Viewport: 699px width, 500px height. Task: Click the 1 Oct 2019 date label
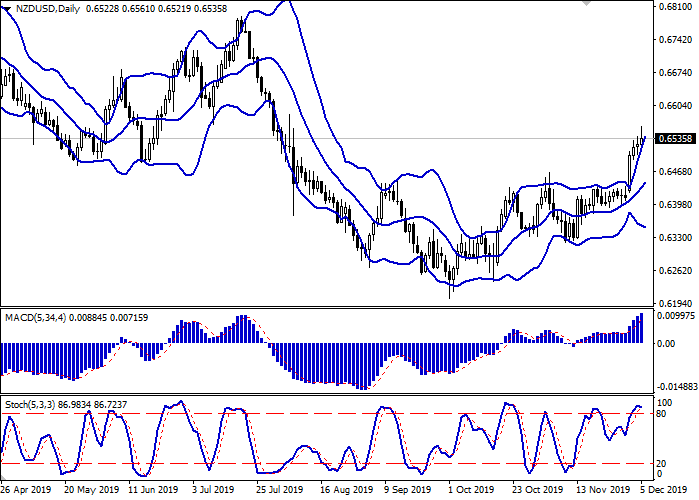[x=470, y=492]
